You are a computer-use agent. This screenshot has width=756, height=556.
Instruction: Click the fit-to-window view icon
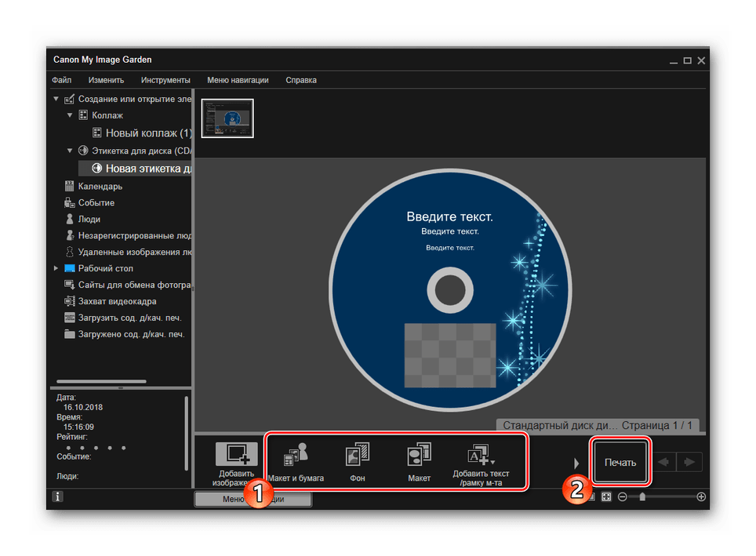(606, 496)
